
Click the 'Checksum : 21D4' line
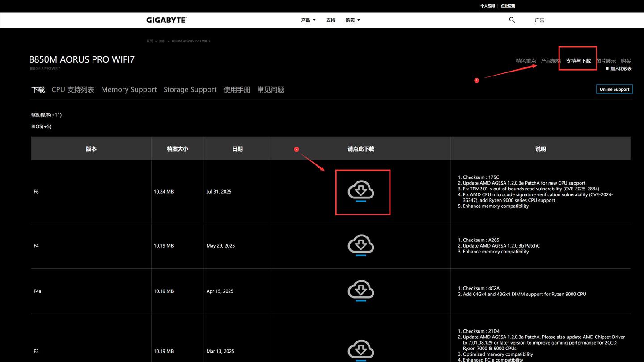coord(481,331)
